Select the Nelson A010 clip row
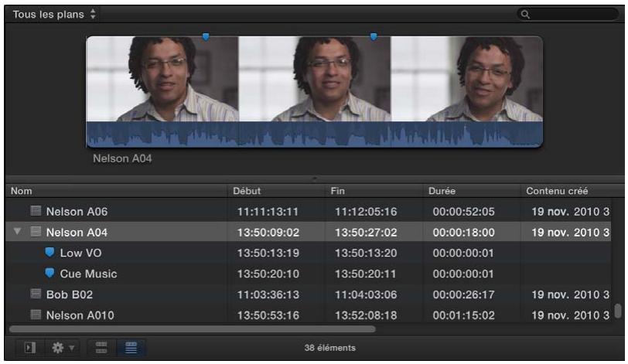The height and width of the screenshot is (364, 628). [309, 315]
